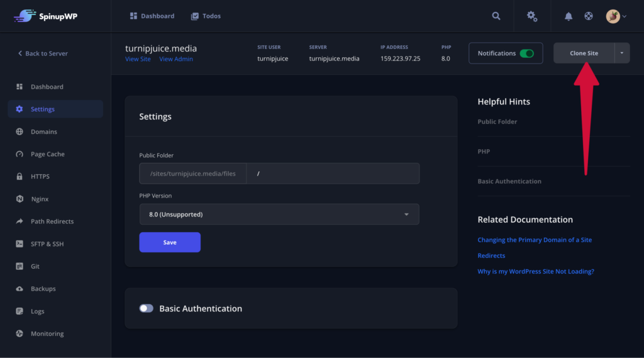
Task: Click the Settings gear icon in sidebar
Action: [x=19, y=109]
